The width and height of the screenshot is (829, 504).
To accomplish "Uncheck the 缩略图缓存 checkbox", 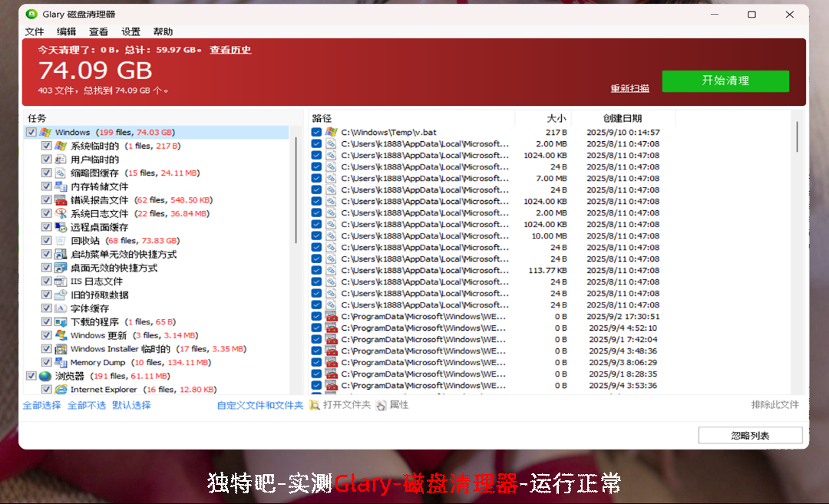I will coord(47,173).
